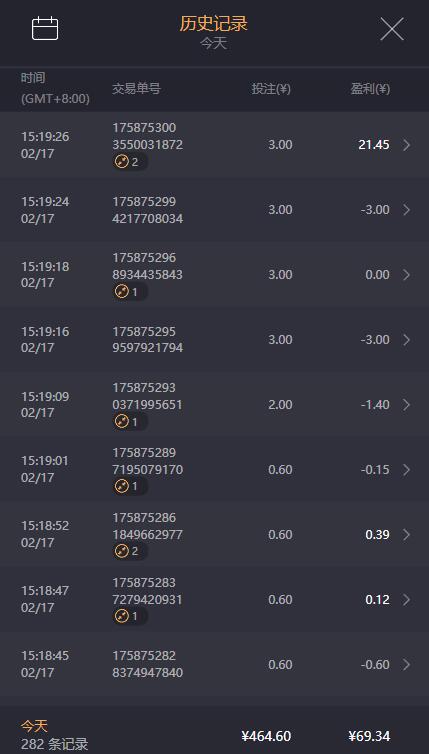Click the 今天 subtitle under the title
Screen dimensions: 429x754
[214, 44]
